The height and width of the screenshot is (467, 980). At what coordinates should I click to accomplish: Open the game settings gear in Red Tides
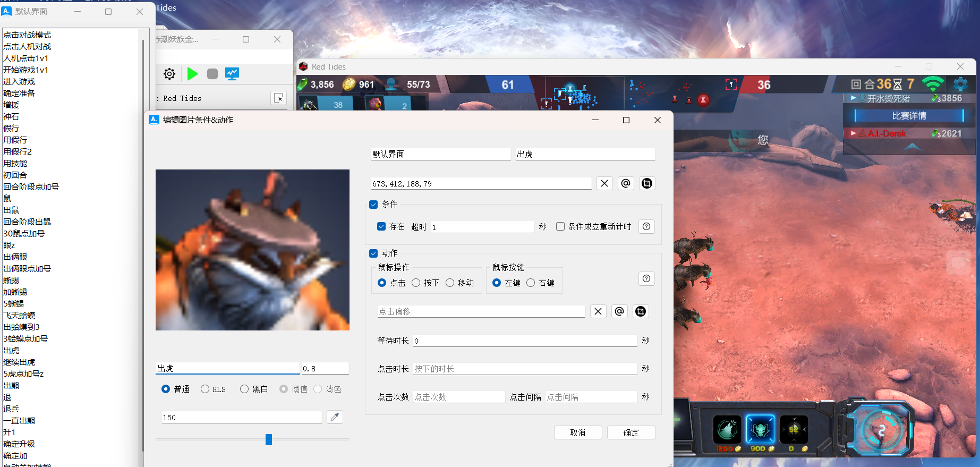(960, 84)
